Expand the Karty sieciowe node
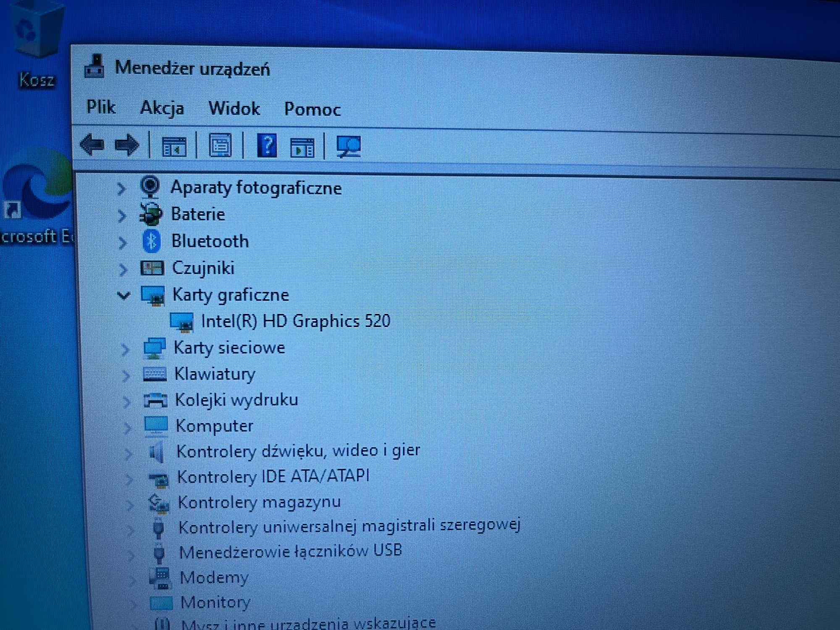 (x=125, y=349)
